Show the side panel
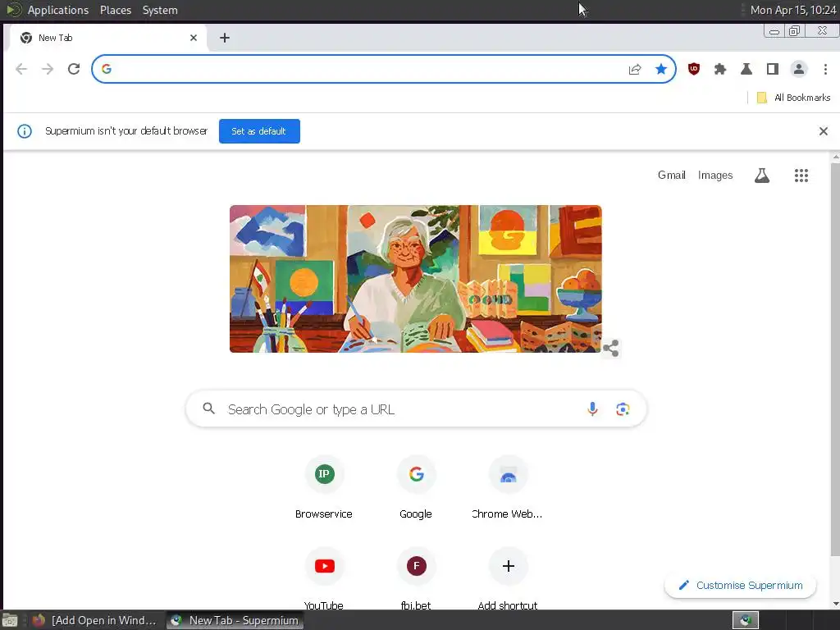This screenshot has height=630, width=840. tap(773, 69)
